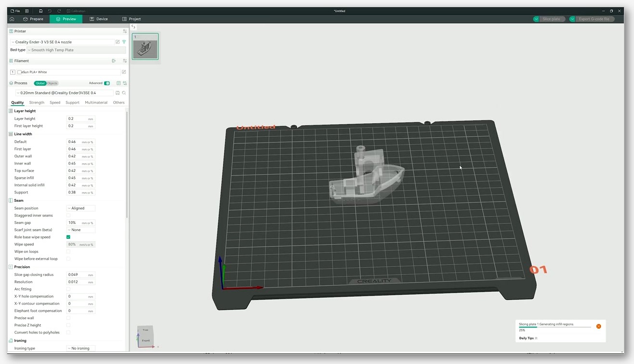Select the plate 1 thumbnail
Image resolution: width=634 pixels, height=364 pixels.
coord(145,47)
